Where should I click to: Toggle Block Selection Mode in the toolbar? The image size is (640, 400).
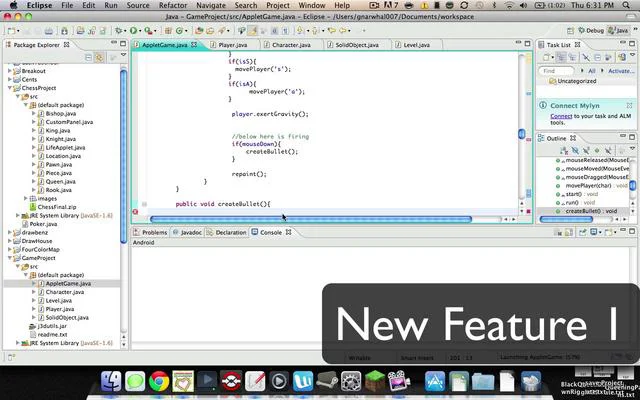click(275, 31)
